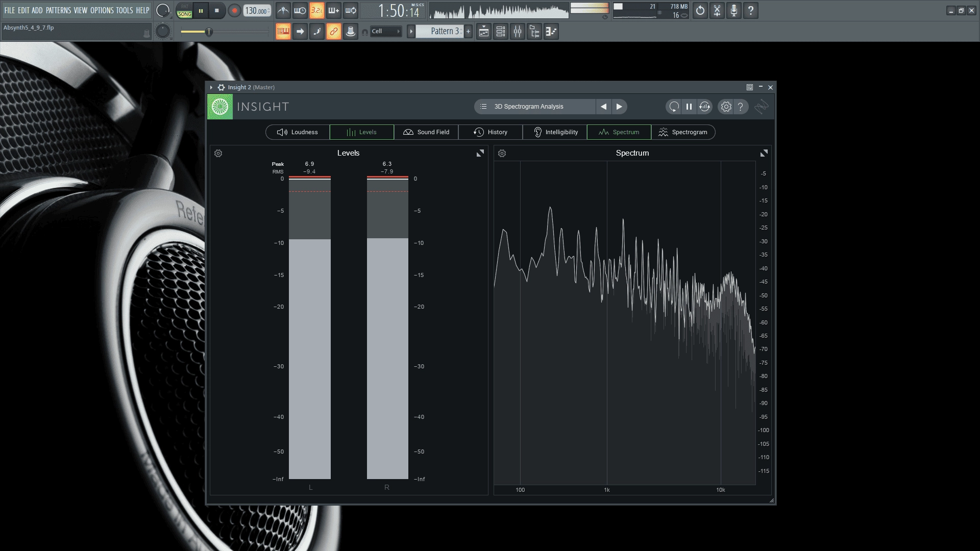The height and width of the screenshot is (551, 980).
Task: Pause the Insight meters
Action: (689, 107)
